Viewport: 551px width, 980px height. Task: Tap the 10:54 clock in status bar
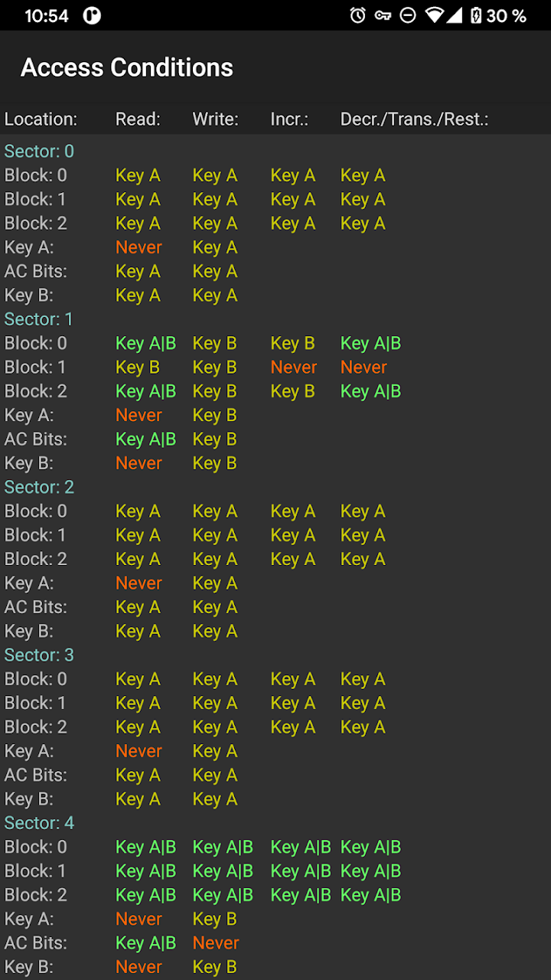pyautogui.click(x=47, y=15)
